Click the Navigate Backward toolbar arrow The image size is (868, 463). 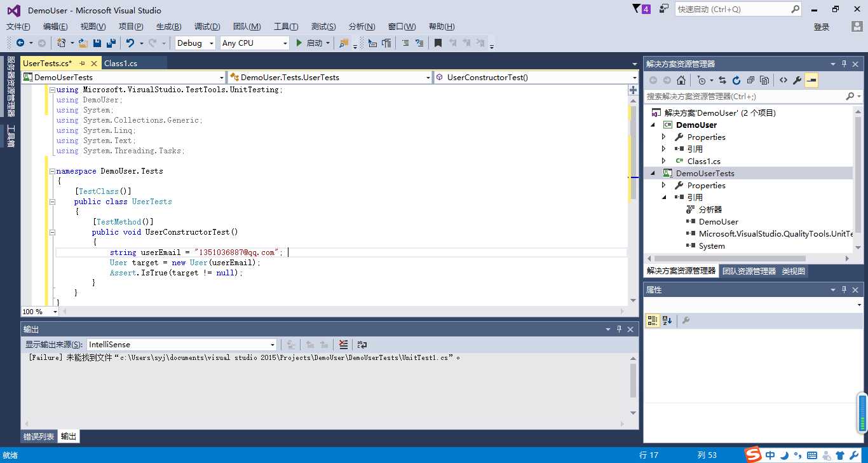click(x=20, y=43)
